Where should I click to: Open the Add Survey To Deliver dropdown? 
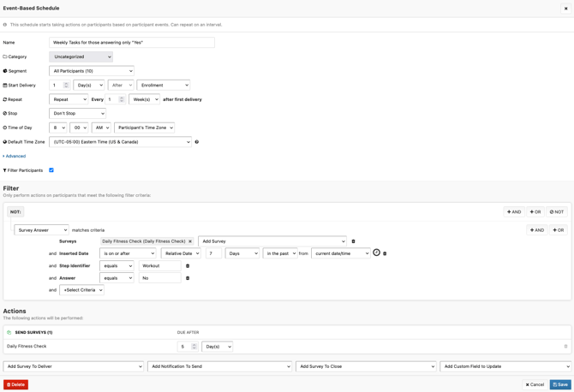74,366
